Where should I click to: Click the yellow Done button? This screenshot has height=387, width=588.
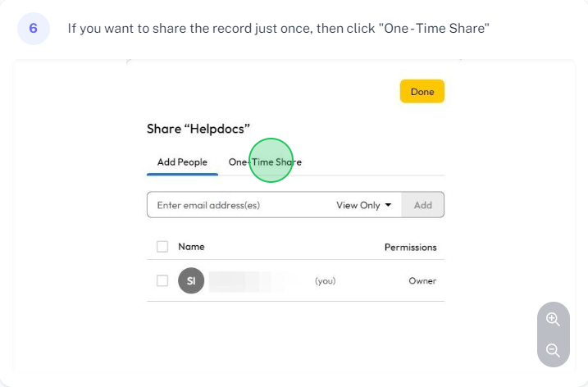pos(422,91)
